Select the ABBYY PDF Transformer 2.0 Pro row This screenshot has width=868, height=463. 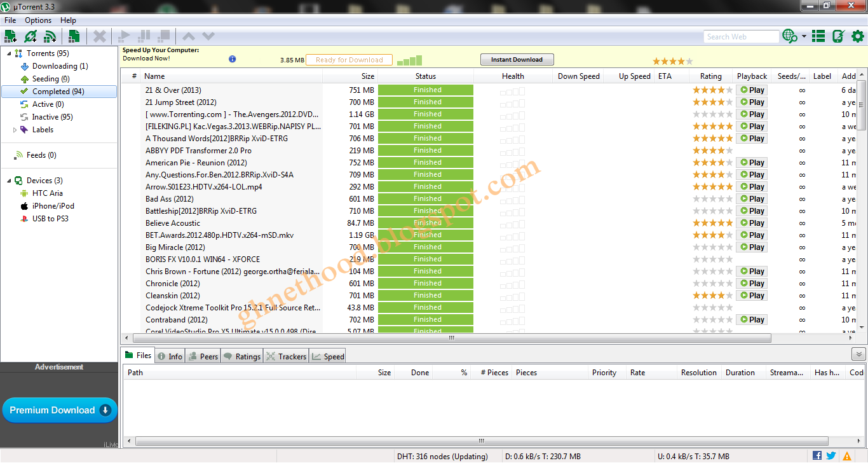pyautogui.click(x=488, y=151)
